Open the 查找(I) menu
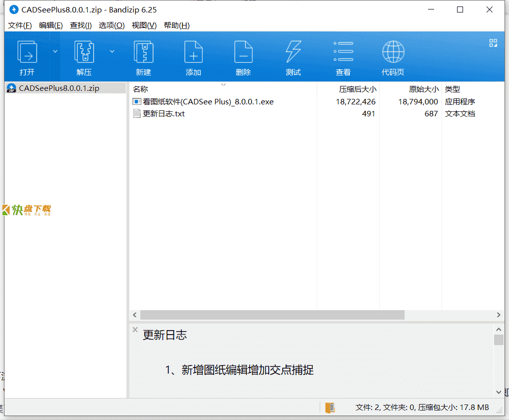Viewport: 509px width, 420px height. [81, 25]
